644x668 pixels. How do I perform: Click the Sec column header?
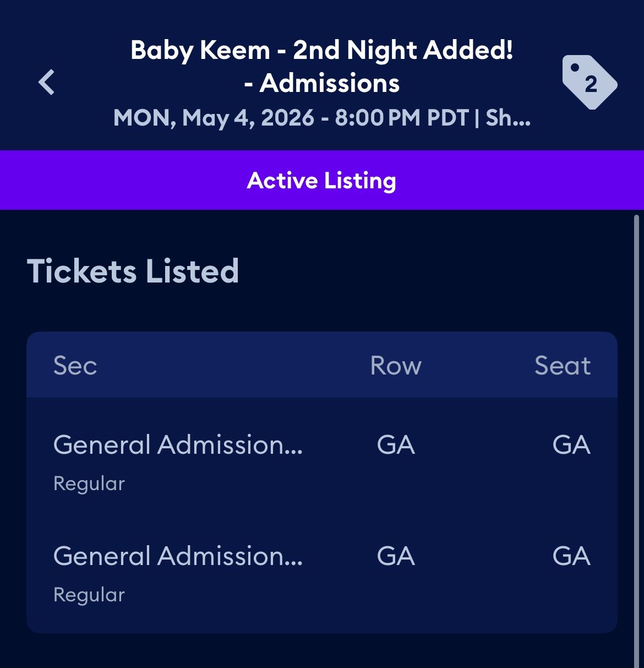click(x=75, y=366)
